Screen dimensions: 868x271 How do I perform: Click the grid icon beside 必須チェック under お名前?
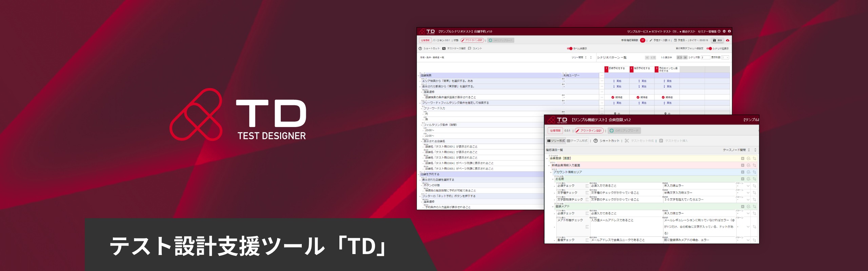pos(587,186)
